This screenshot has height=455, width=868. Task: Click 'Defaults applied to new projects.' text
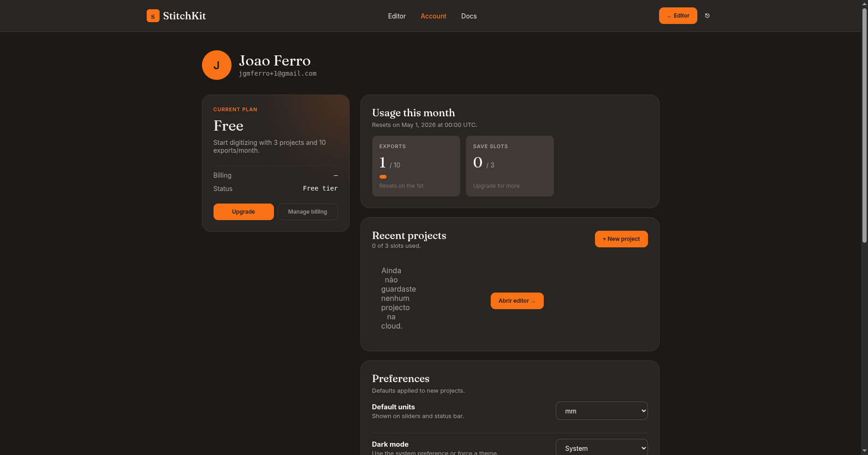(418, 391)
